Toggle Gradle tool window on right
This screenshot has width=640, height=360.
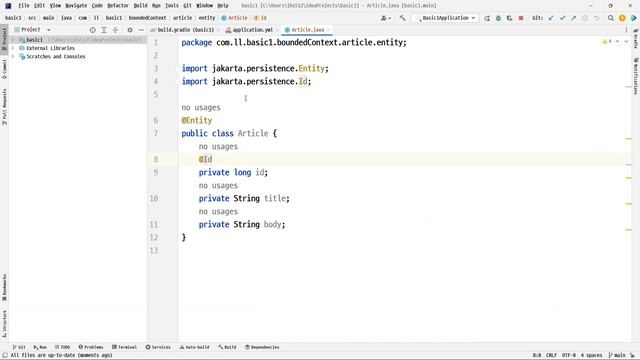click(636, 38)
